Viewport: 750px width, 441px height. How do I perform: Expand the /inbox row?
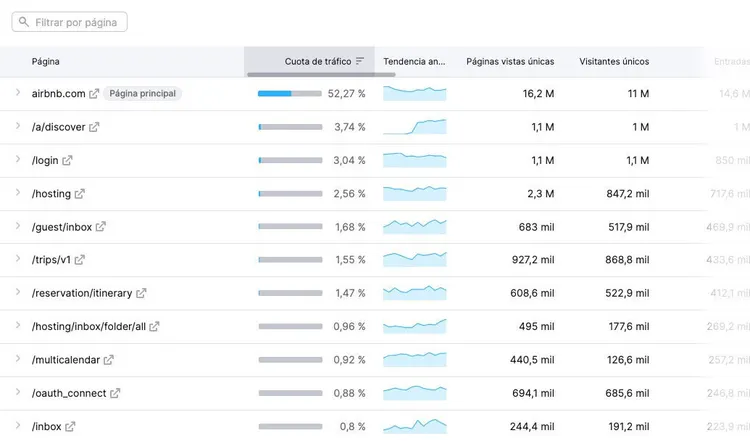click(18, 425)
